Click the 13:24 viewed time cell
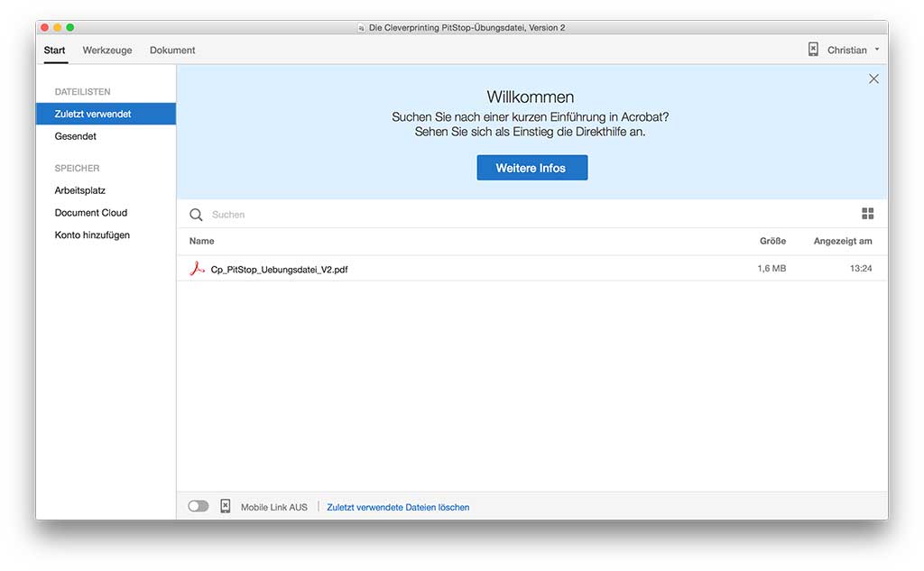This screenshot has height=571, width=924. [860, 268]
